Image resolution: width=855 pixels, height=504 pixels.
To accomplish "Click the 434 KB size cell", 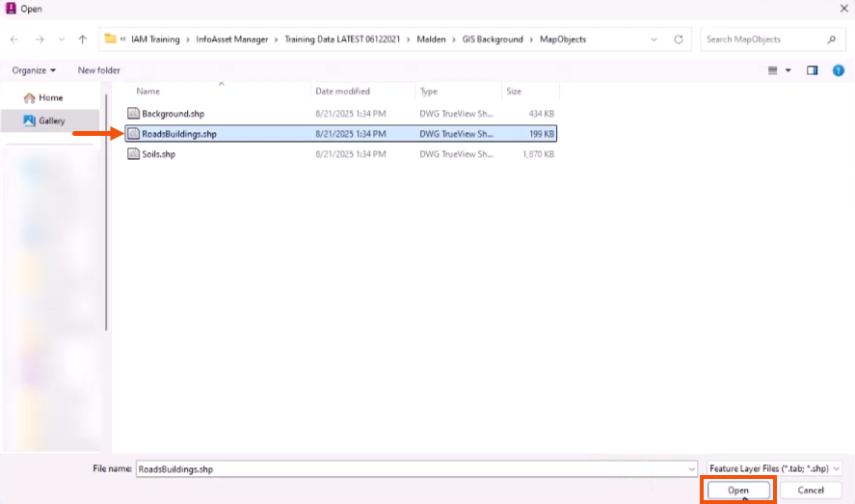I will 541,114.
